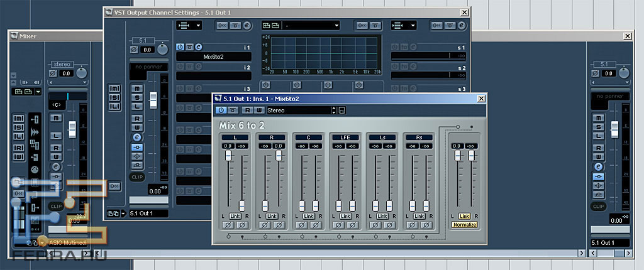The height and width of the screenshot is (270, 644).
Task: Invert phase of the L channel left input
Action: (x=228, y=224)
